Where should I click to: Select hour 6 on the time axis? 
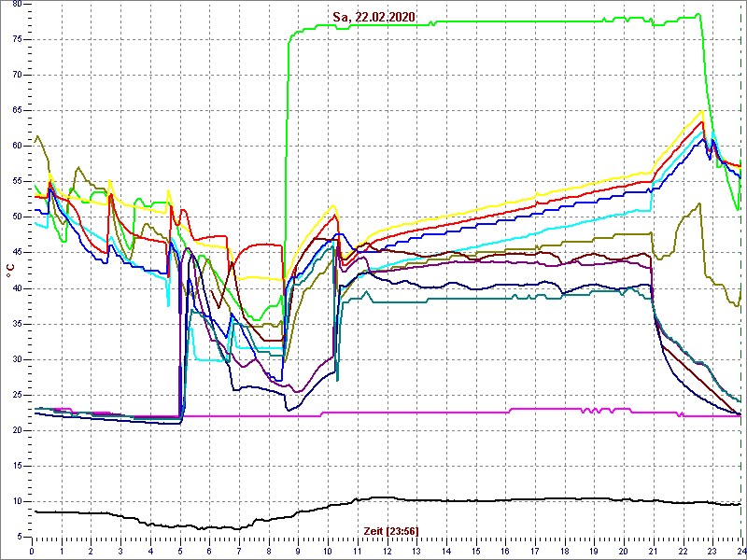(x=209, y=550)
